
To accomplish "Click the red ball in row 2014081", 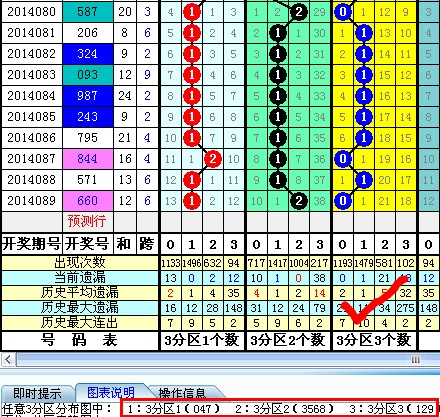I will [192, 33].
